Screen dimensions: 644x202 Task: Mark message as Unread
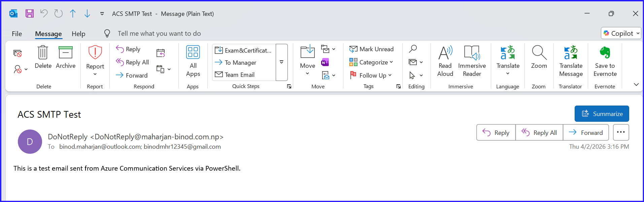pos(371,49)
